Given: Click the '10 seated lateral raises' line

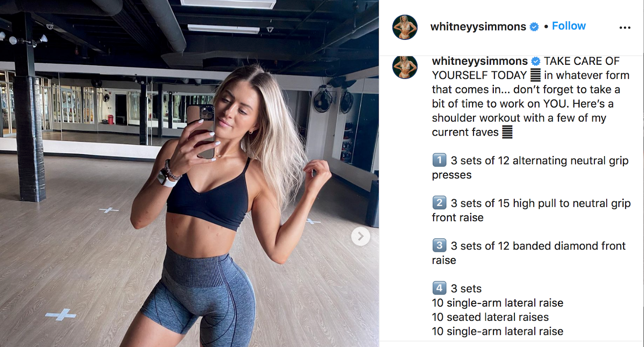Looking at the screenshot, I should tap(490, 317).
